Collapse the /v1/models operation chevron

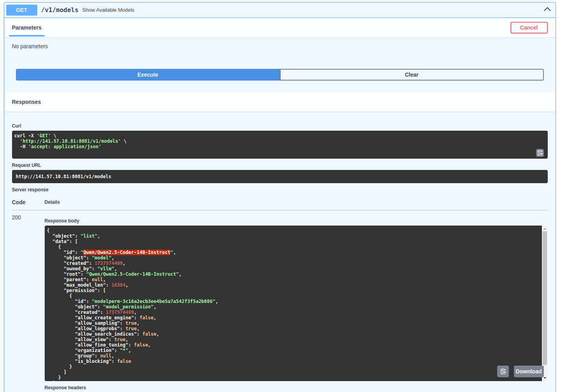coord(547,9)
